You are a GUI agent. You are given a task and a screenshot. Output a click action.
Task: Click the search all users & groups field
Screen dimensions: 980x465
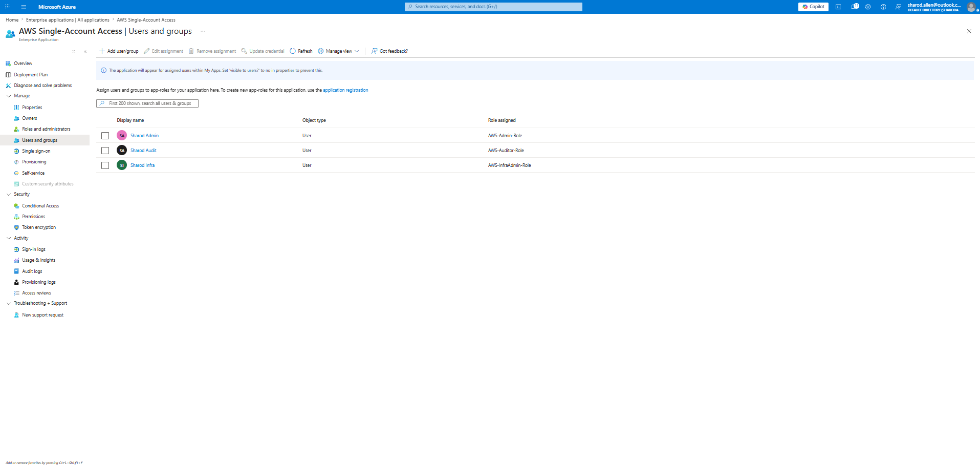click(x=147, y=103)
